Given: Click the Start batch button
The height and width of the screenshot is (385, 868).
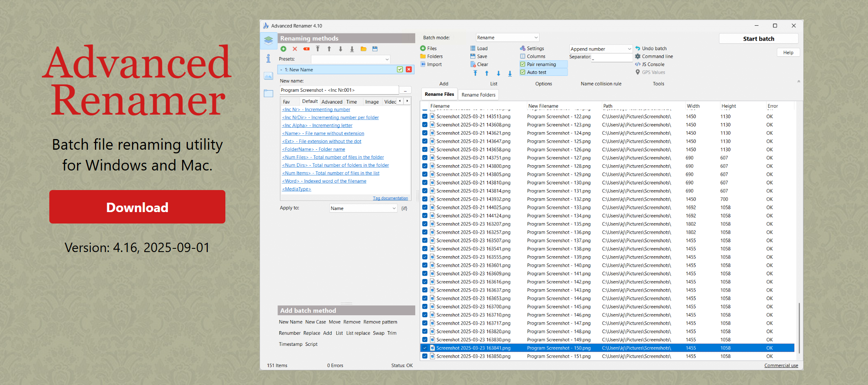Looking at the screenshot, I should pyautogui.click(x=758, y=39).
